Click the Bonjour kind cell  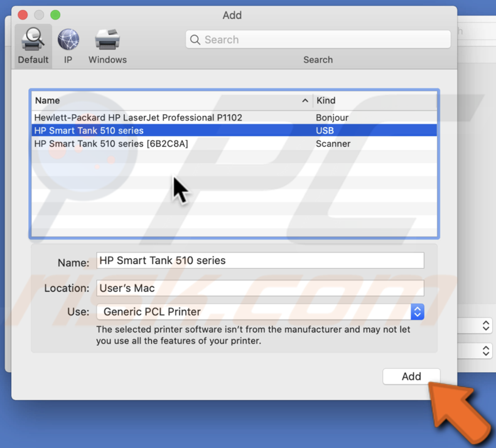tap(332, 117)
